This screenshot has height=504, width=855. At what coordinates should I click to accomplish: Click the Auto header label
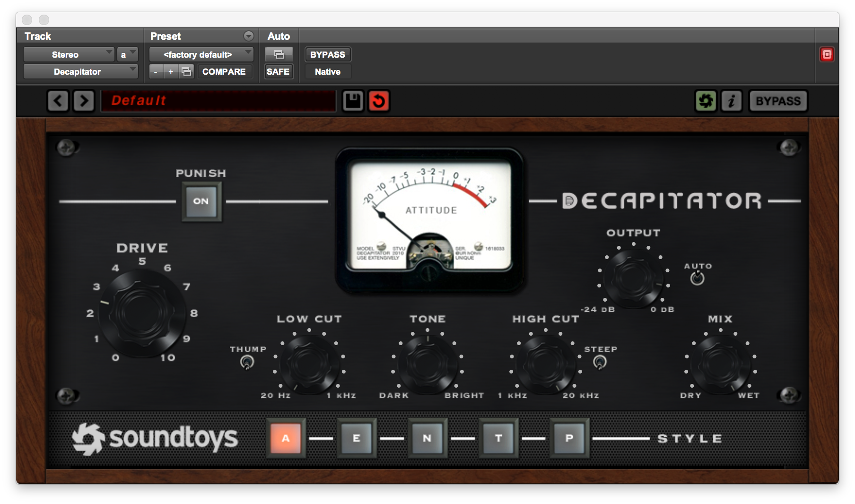pos(279,36)
